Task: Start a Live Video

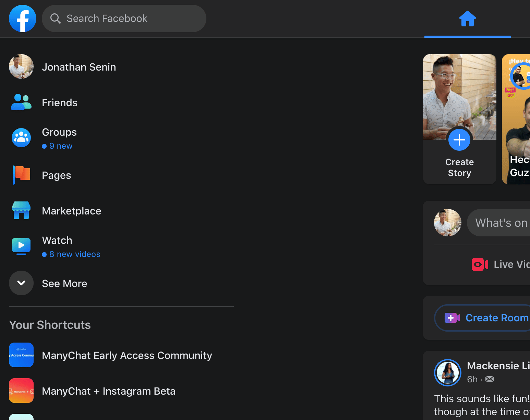Action: coord(501,264)
